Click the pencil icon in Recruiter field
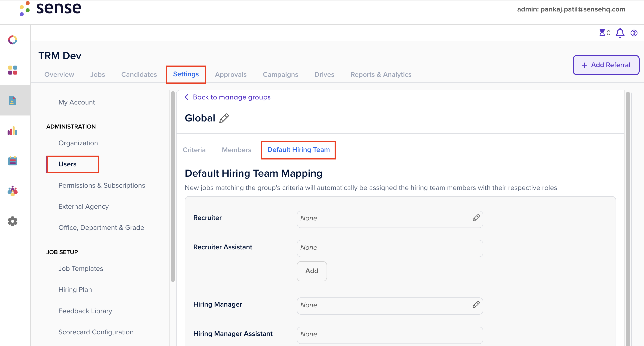Screen dimensions: 644x346 pyautogui.click(x=476, y=218)
